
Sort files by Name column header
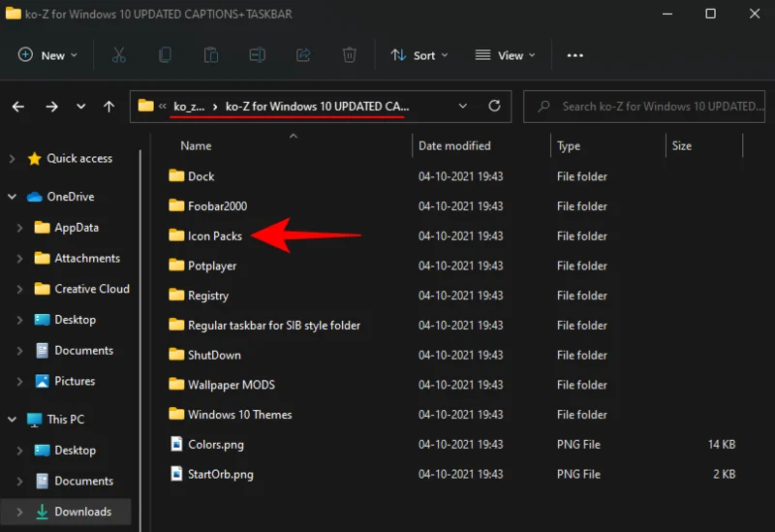point(196,146)
